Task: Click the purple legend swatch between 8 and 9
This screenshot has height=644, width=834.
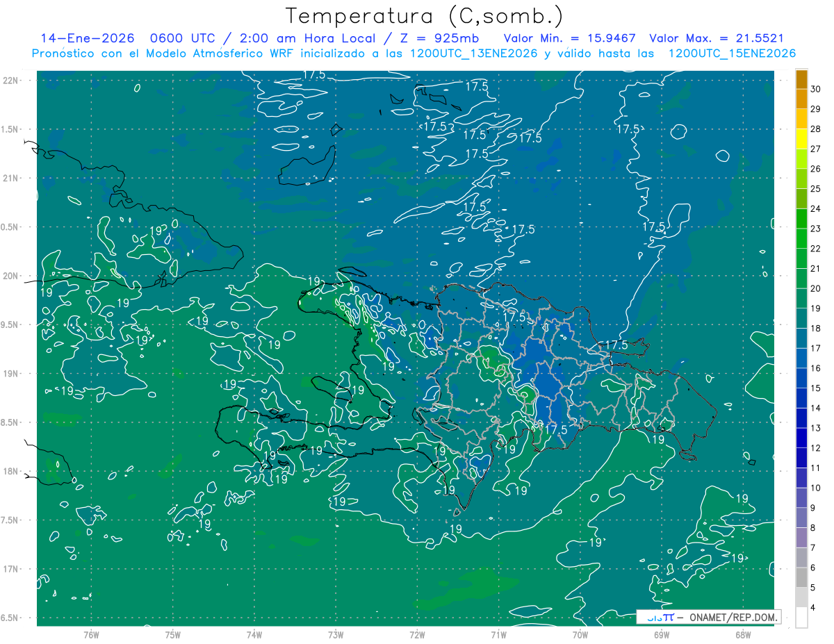Action: coord(801,518)
